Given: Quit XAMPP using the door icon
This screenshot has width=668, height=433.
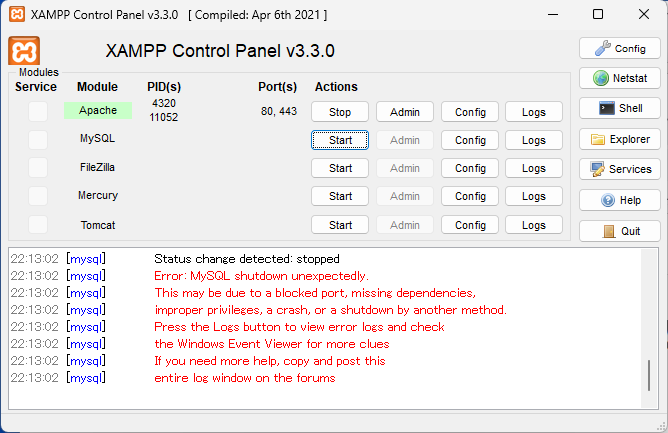Looking at the screenshot, I should [x=608, y=231].
